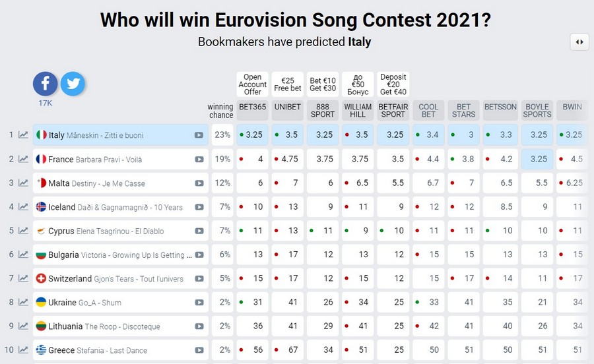Click Italy's 3.25 odds at BET365
Image resolution: width=594 pixels, height=364 pixels.
click(252, 135)
